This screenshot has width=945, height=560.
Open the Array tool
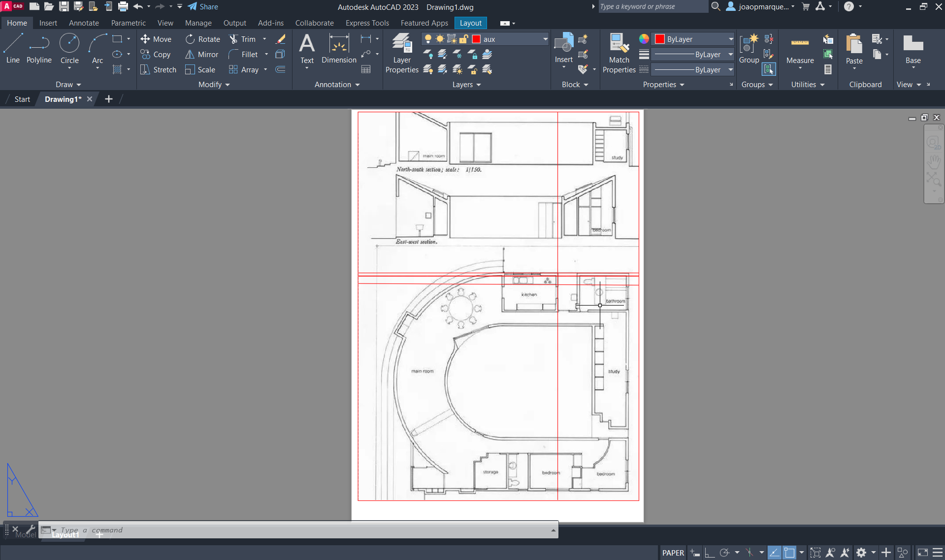pyautogui.click(x=244, y=69)
